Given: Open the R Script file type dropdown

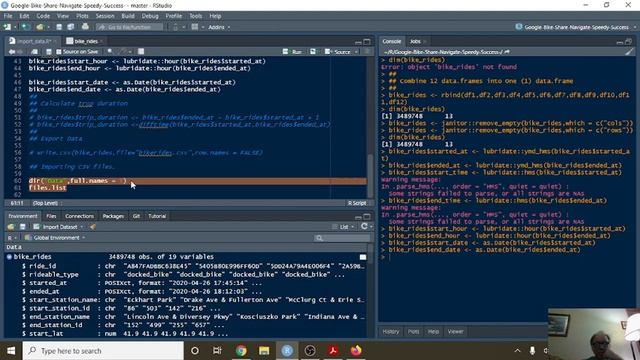Looking at the screenshot, I should coord(357,203).
